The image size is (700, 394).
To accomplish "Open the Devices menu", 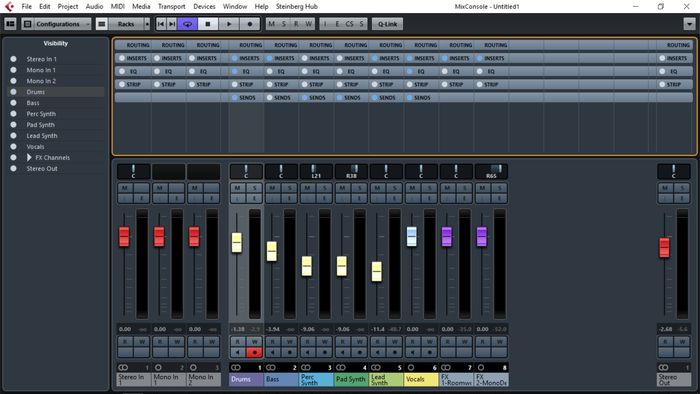I will pos(204,6).
